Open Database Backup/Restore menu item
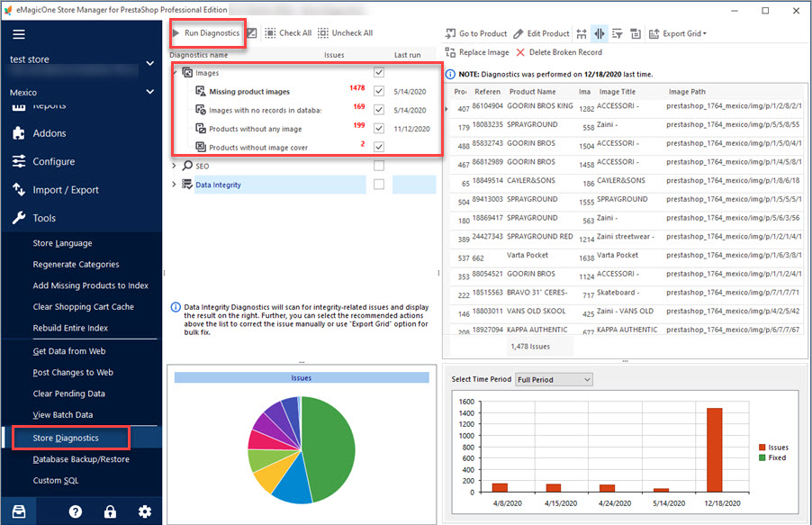This screenshot has width=812, height=525. click(x=81, y=459)
